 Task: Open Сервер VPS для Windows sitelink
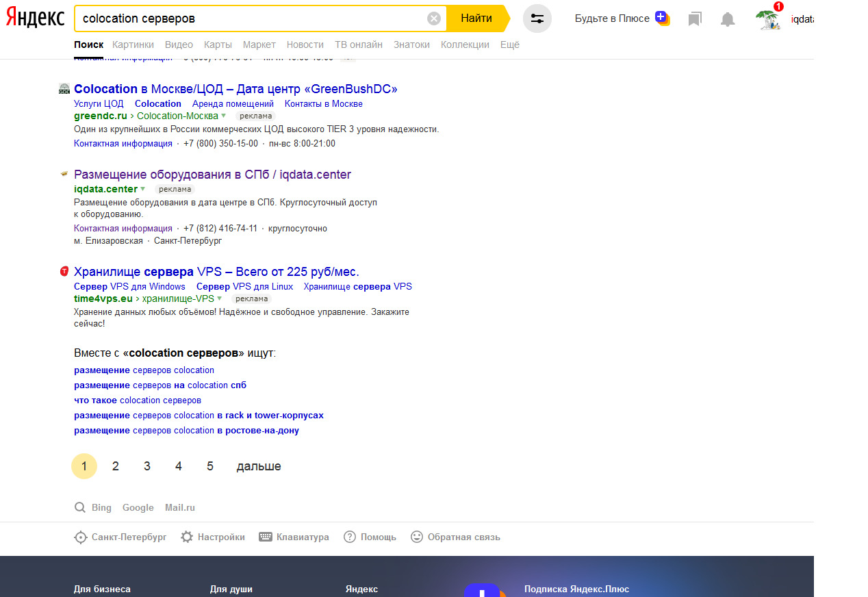point(129,287)
